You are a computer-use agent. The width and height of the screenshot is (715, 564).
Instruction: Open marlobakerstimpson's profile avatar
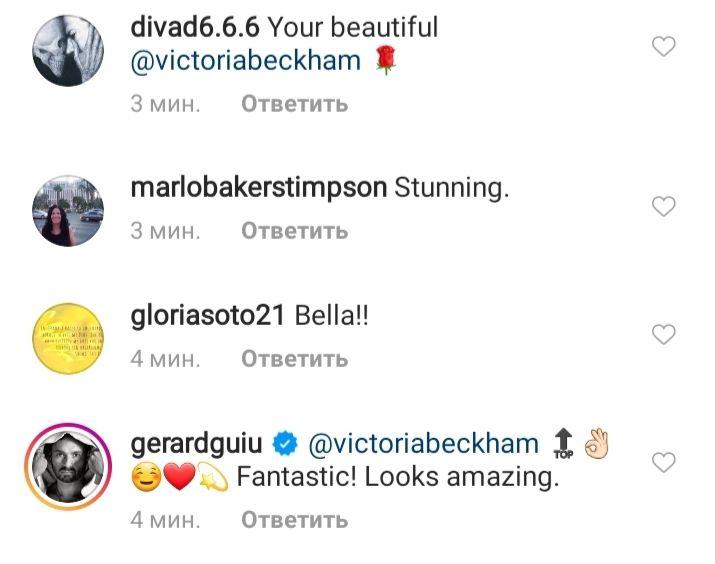coord(68,211)
